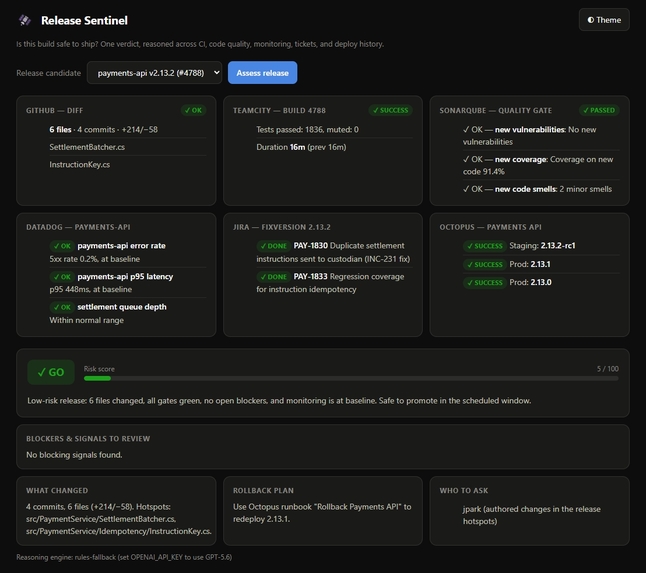Click the ROLLBACK PLAN runbook text
Viewport: 646px width, 573px height.
[322, 513]
